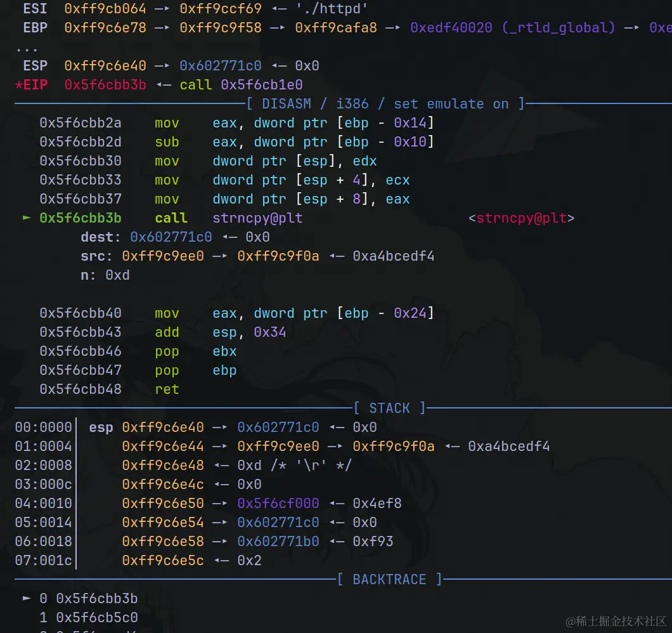
Task: Select stack address 0xff9c6e44
Action: 163,446
